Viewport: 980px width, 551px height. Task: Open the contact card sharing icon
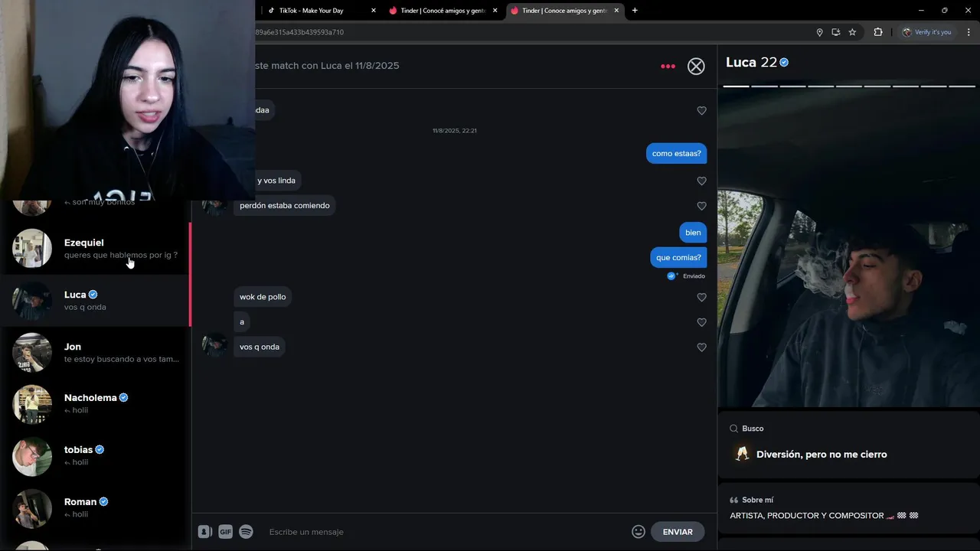click(205, 532)
